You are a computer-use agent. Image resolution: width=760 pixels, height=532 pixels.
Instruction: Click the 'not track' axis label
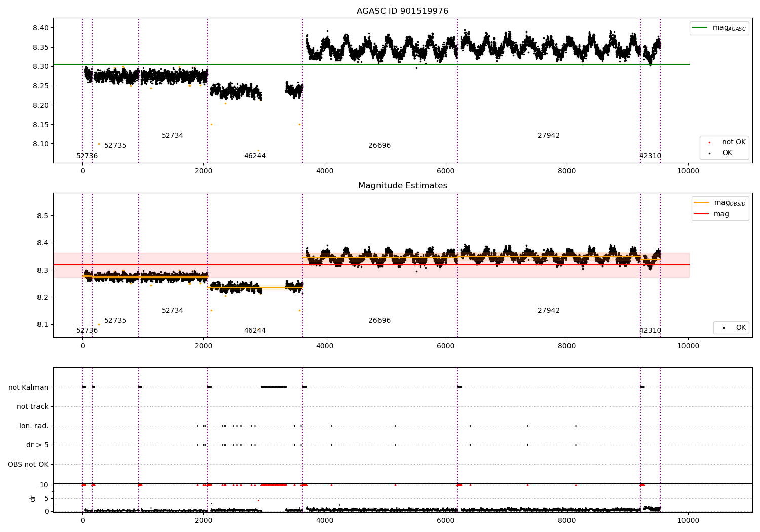point(32,406)
